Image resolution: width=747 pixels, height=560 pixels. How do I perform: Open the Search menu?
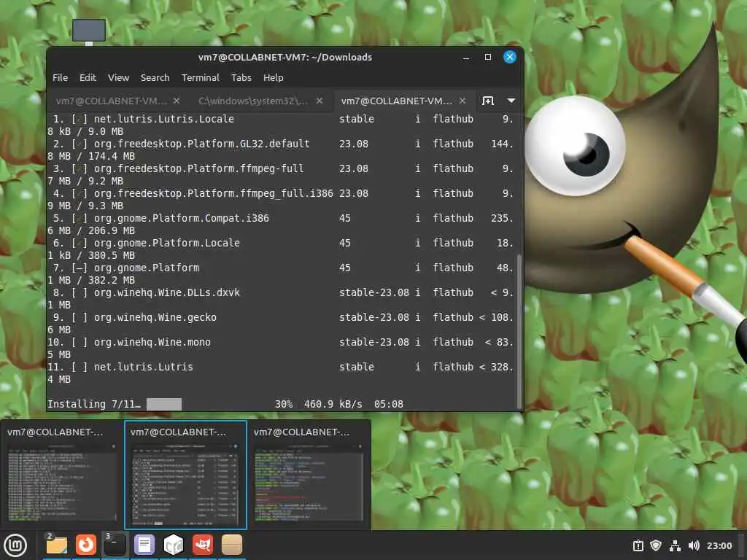[x=155, y=77]
